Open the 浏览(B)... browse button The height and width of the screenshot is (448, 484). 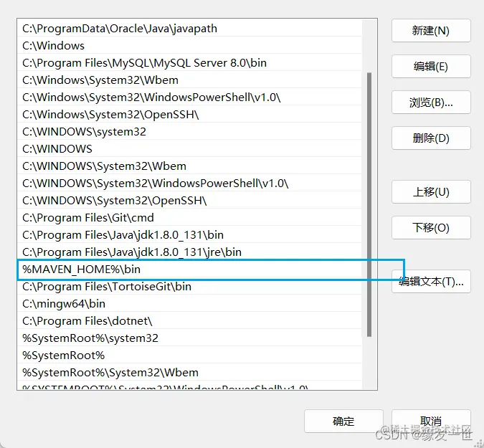tap(431, 102)
